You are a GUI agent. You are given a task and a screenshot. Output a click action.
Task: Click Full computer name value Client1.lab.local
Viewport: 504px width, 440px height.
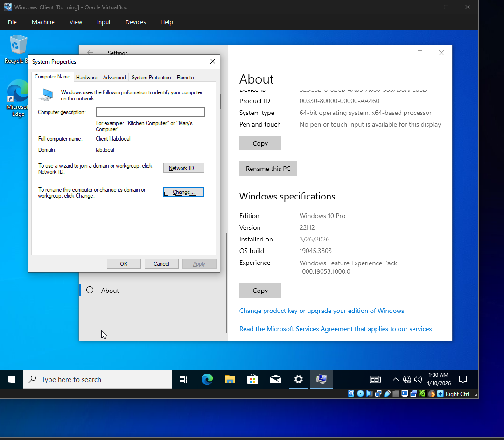click(113, 139)
